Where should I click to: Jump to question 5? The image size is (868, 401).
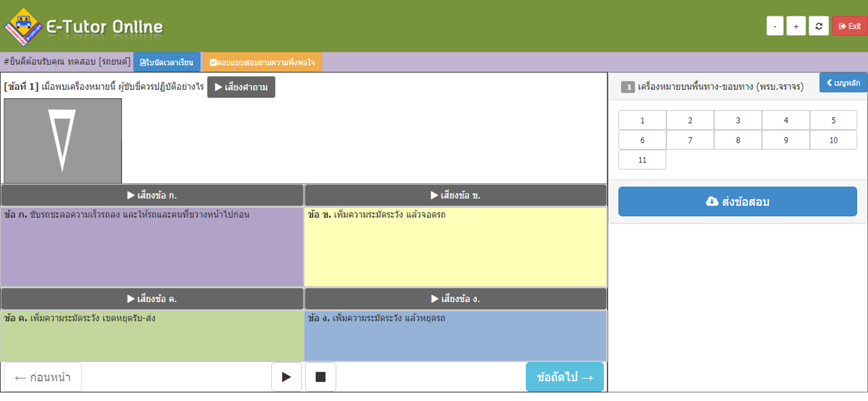[834, 120]
